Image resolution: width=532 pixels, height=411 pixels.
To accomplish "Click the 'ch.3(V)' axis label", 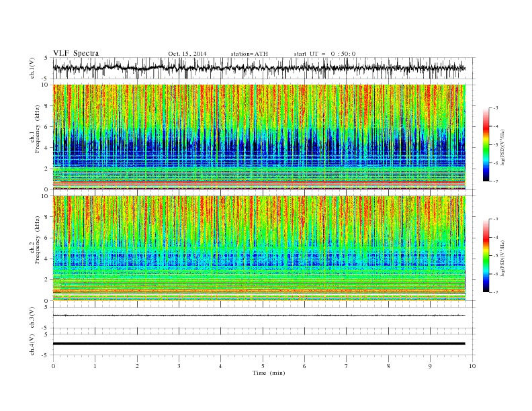I will 32,318.
